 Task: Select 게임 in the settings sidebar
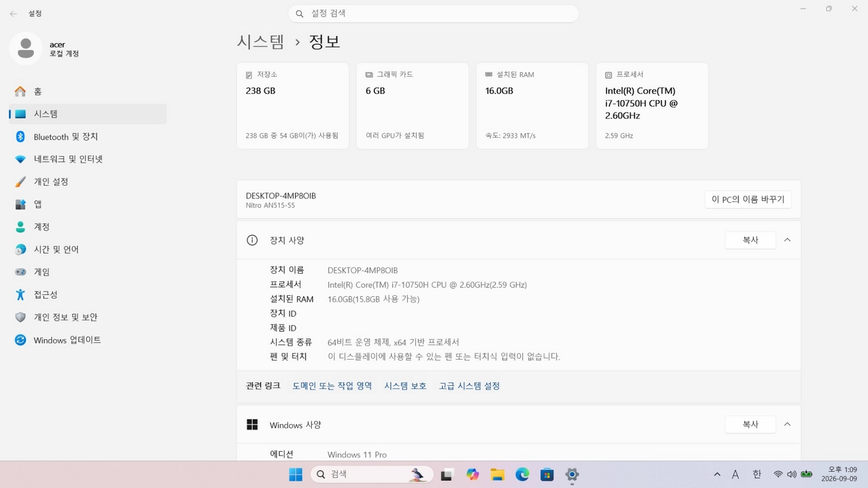click(x=88, y=272)
